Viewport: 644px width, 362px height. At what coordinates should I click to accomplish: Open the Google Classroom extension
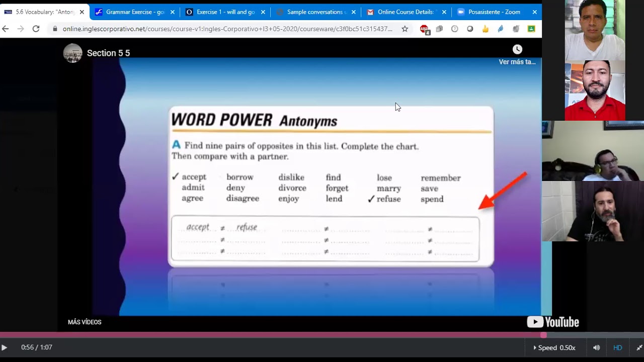click(x=531, y=29)
